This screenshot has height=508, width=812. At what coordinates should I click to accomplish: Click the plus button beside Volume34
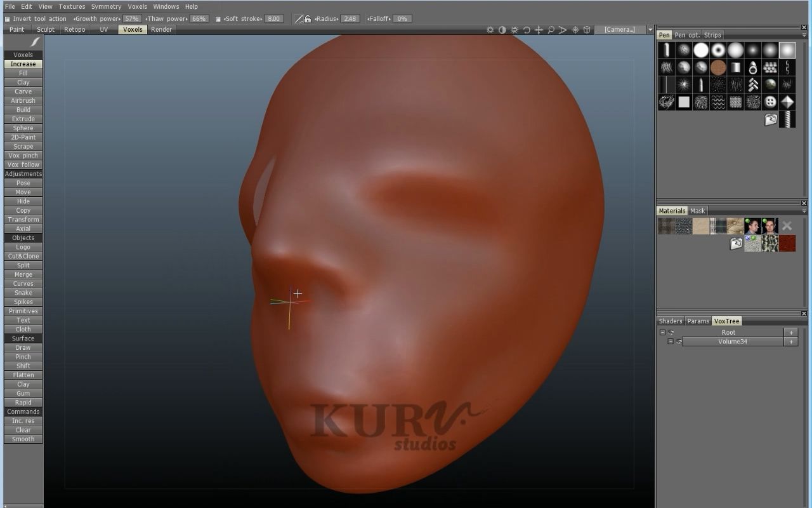point(791,342)
